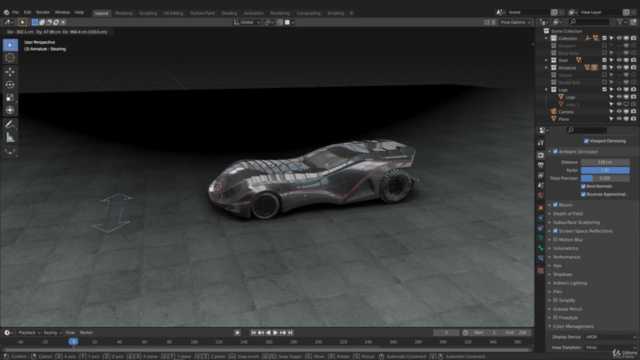Toggle the Bloom checkbox
Viewport: 640px width, 360px height.
(555, 205)
